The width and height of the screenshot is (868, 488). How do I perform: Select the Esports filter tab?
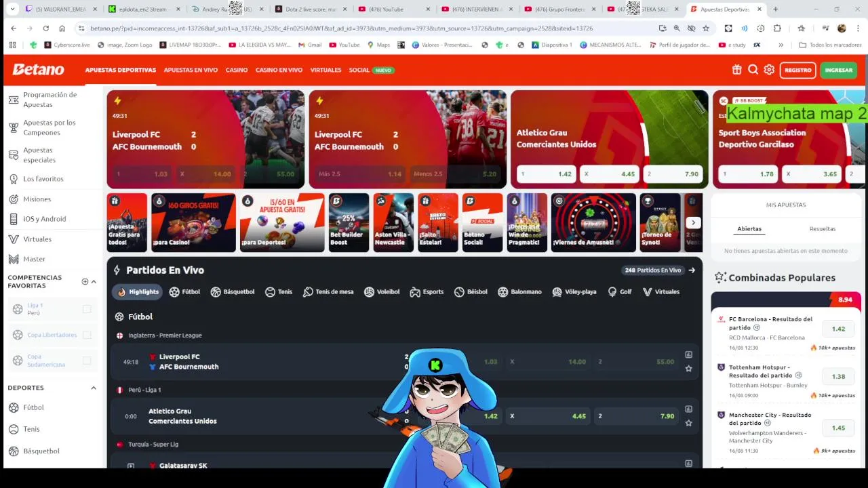click(x=427, y=292)
